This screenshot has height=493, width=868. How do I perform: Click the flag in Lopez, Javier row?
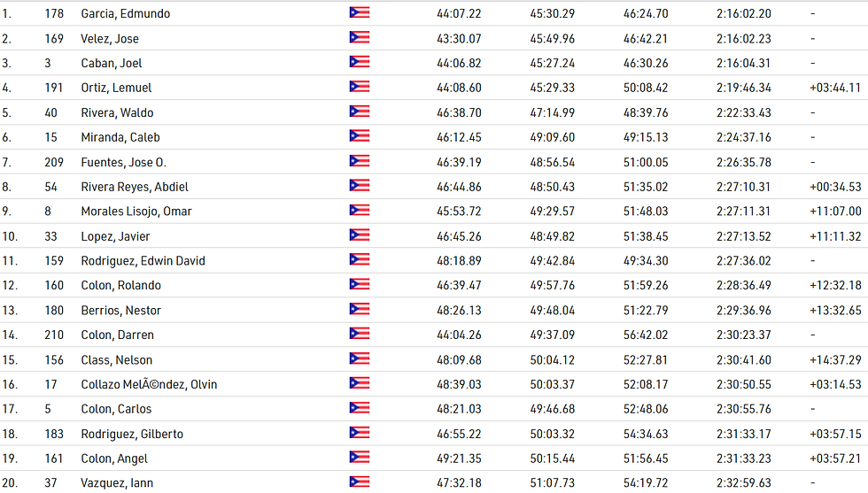coord(359,236)
